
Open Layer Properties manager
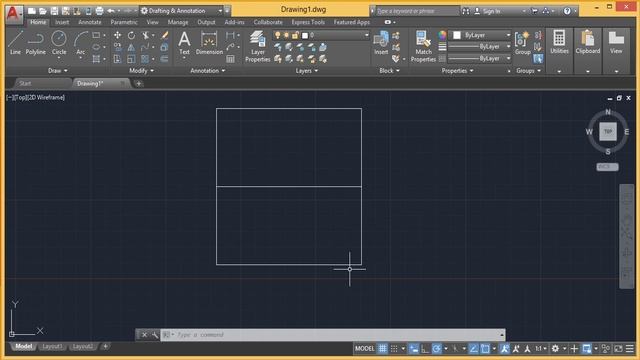[x=258, y=47]
